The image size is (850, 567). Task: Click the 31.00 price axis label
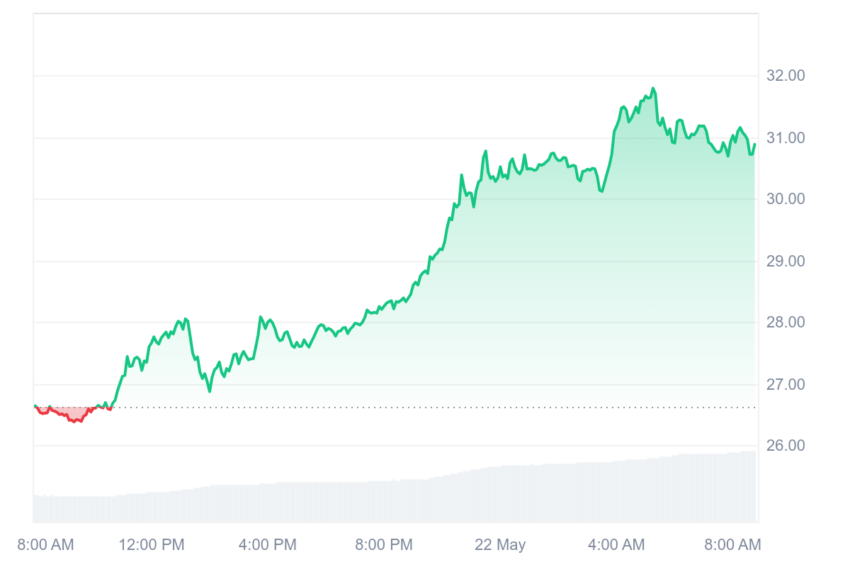(785, 138)
